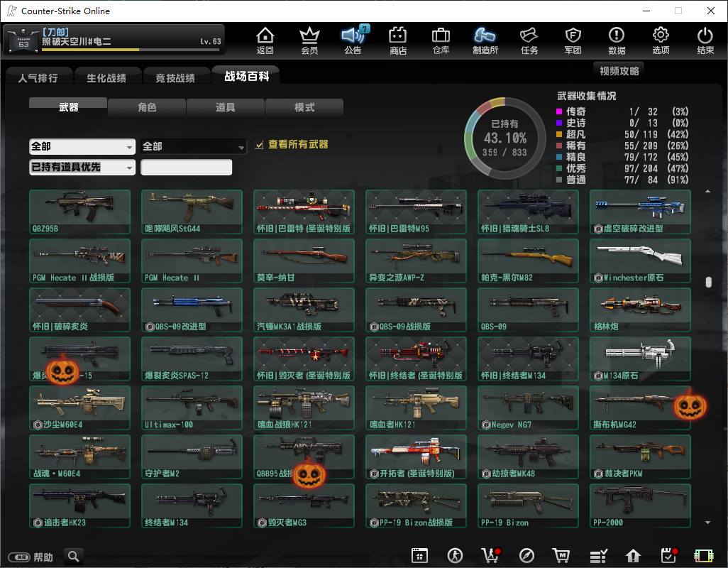Viewport: 728px width, 568px height.
Task: Open the first 全部 category dropdown
Action: click(x=82, y=147)
